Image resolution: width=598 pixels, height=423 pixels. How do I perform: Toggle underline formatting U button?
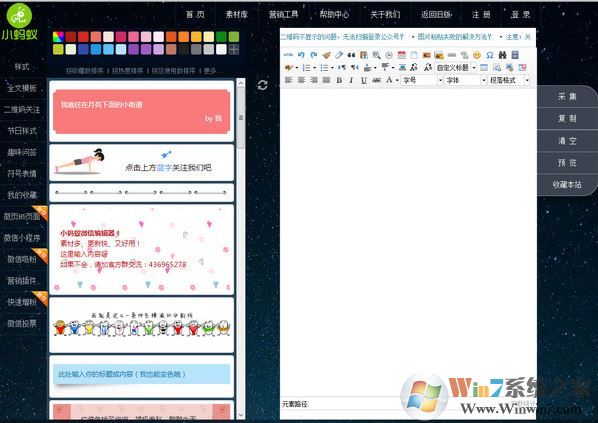[364, 80]
